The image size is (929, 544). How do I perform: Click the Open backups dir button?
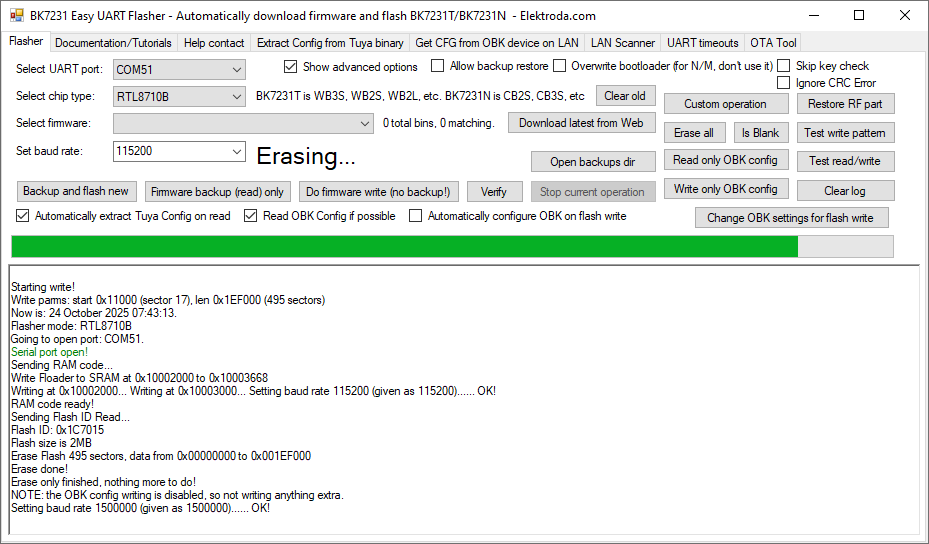pos(592,162)
